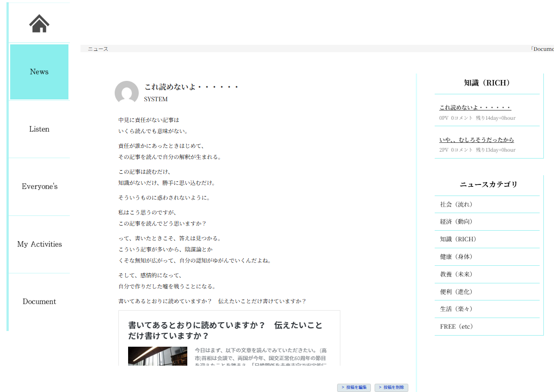Click the 投稿を編集 edit post button

pyautogui.click(x=354, y=387)
